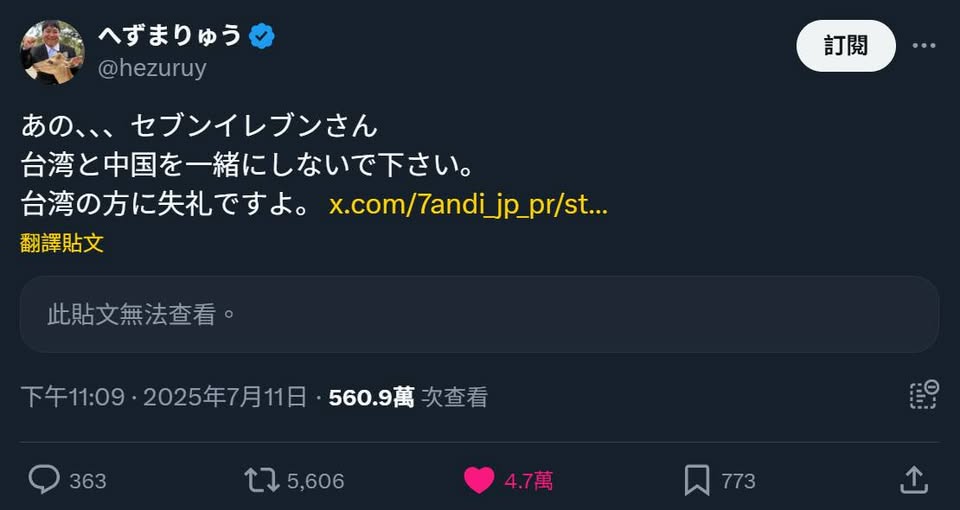
Task: Click the share upload icon
Action: tap(914, 480)
